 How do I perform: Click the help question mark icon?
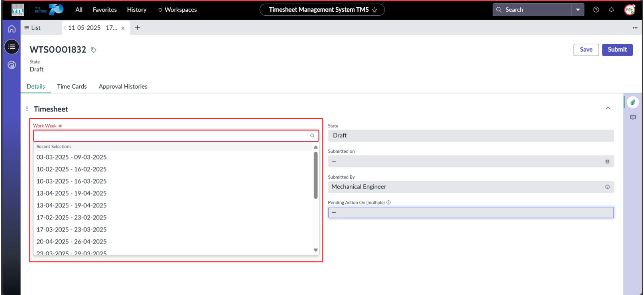596,10
